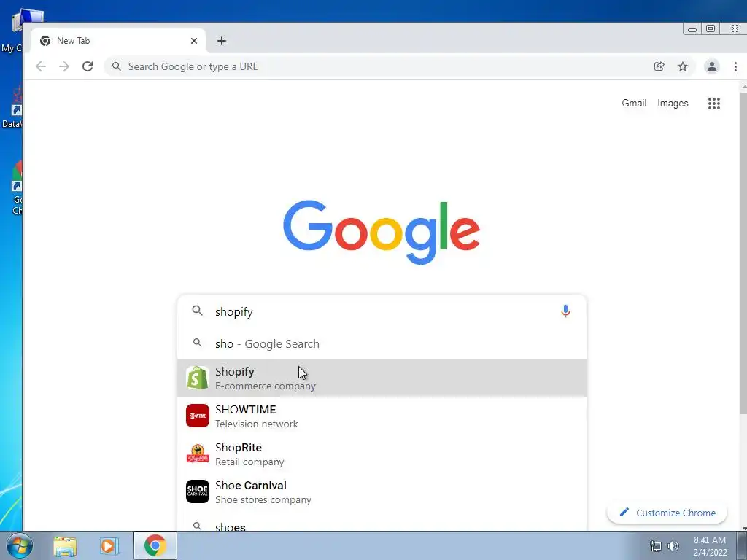Bookmark this tab with star icon
This screenshot has width=747, height=560.
[683, 66]
